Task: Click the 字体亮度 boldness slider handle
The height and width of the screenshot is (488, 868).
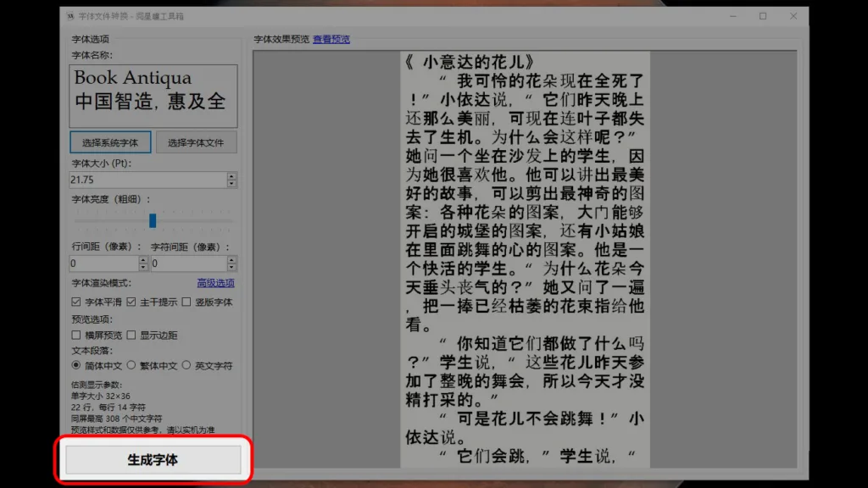Action: click(153, 220)
